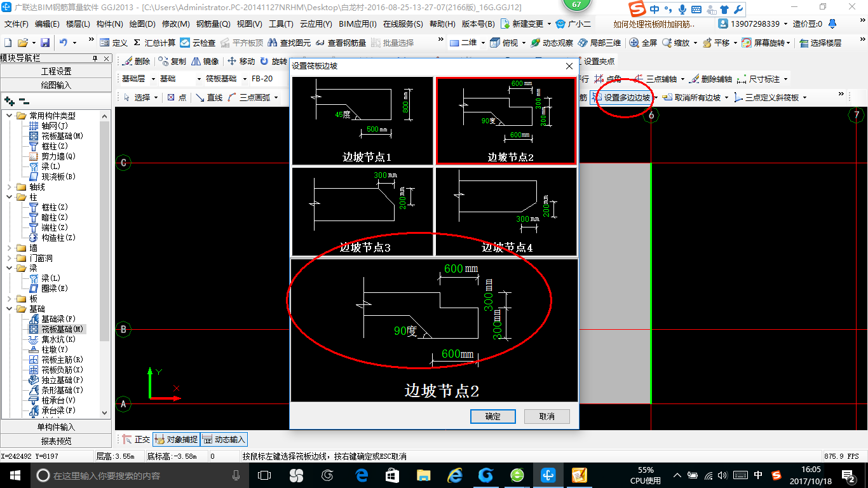This screenshot has width=868, height=488.
Task: Toggle 动态输入 (dynamic input)
Action: 224,439
